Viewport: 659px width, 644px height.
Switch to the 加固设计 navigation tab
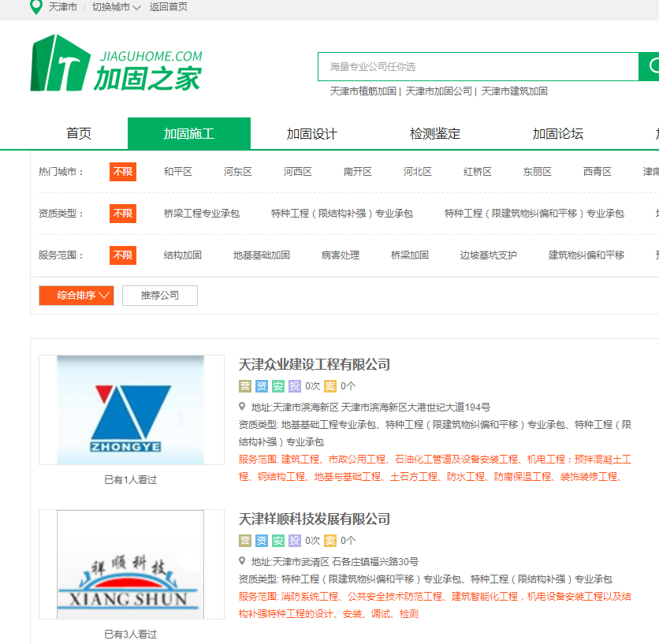(312, 134)
